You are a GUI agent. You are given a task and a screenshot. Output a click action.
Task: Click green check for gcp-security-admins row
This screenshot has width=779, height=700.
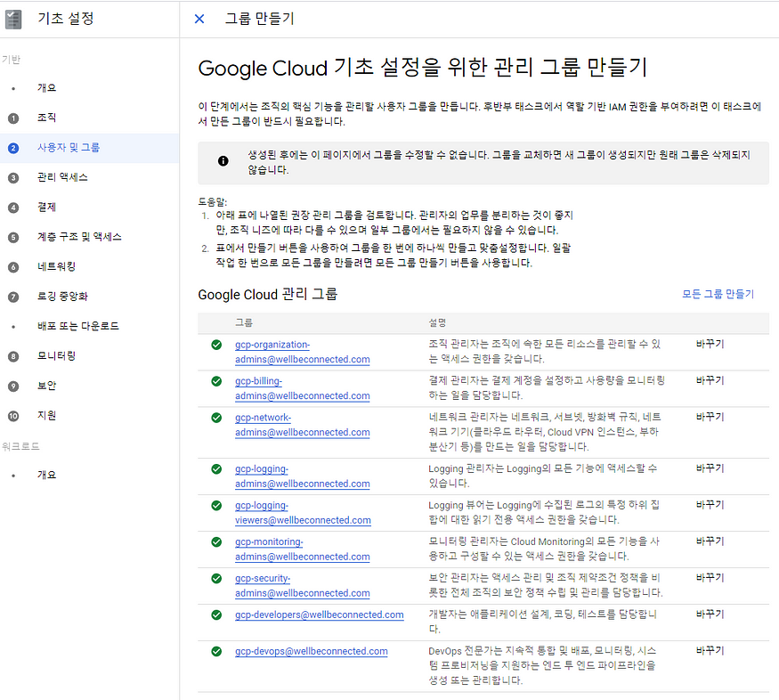[x=216, y=578]
